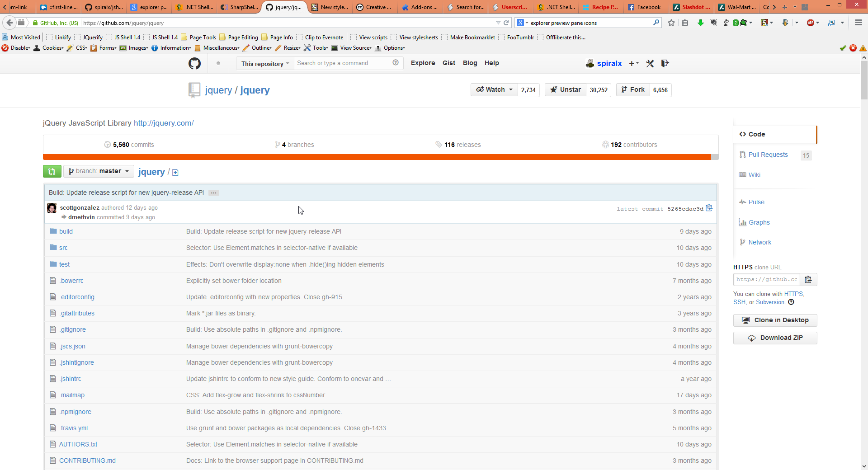Open the Watch notifications dropdown
This screenshot has height=470, width=868.
pyautogui.click(x=494, y=90)
